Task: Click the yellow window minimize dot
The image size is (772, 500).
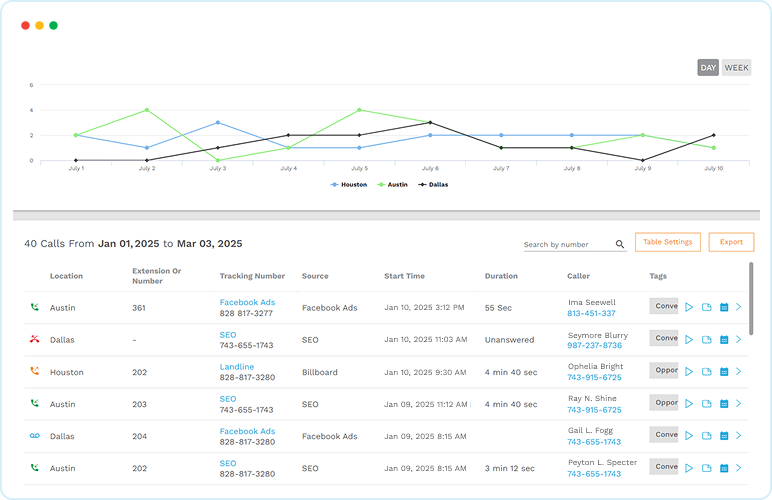Action: (39, 26)
